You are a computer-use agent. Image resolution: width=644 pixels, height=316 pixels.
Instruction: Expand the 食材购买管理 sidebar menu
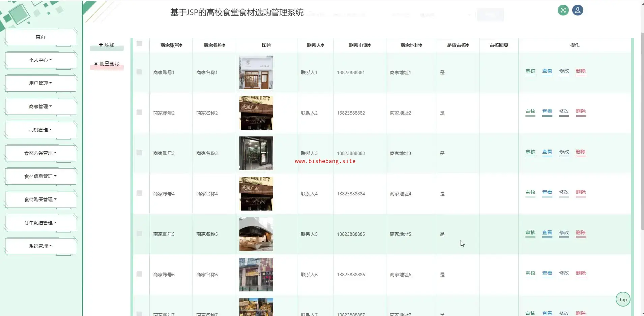click(x=40, y=199)
